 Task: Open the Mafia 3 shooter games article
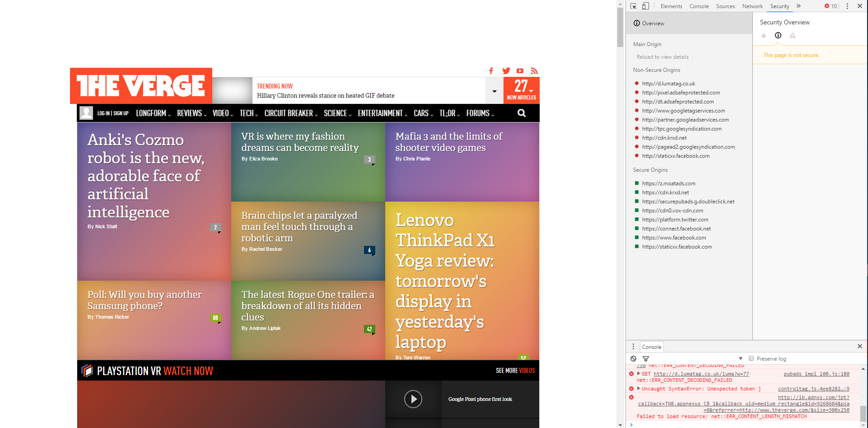coord(449,142)
